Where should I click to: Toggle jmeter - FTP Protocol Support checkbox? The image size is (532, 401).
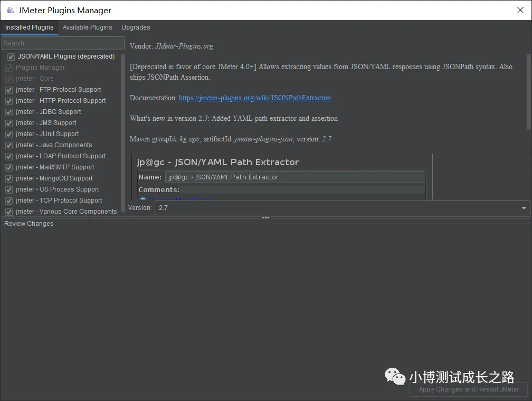click(x=9, y=90)
